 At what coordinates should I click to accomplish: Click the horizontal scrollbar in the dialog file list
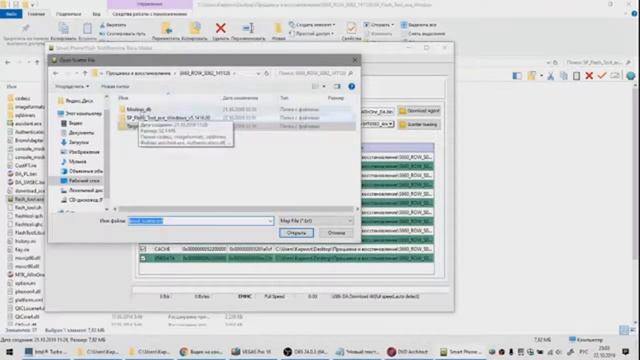236,209
